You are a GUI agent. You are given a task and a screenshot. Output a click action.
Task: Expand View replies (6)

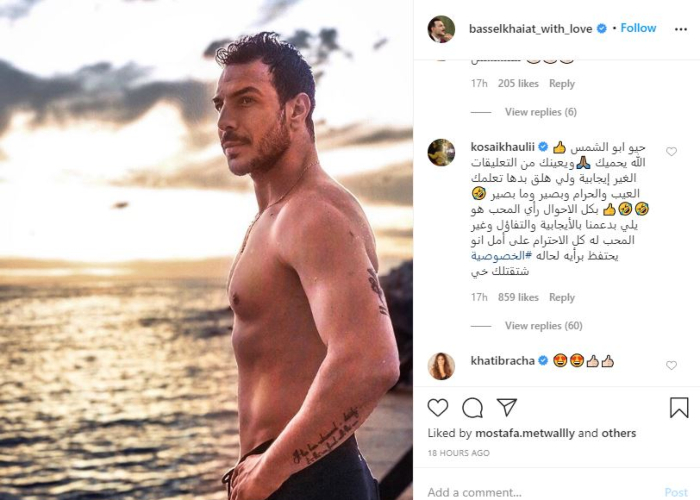pyautogui.click(x=541, y=112)
